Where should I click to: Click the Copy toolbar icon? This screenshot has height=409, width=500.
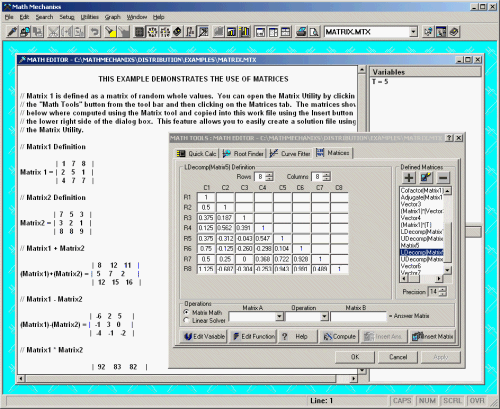pos(67,32)
